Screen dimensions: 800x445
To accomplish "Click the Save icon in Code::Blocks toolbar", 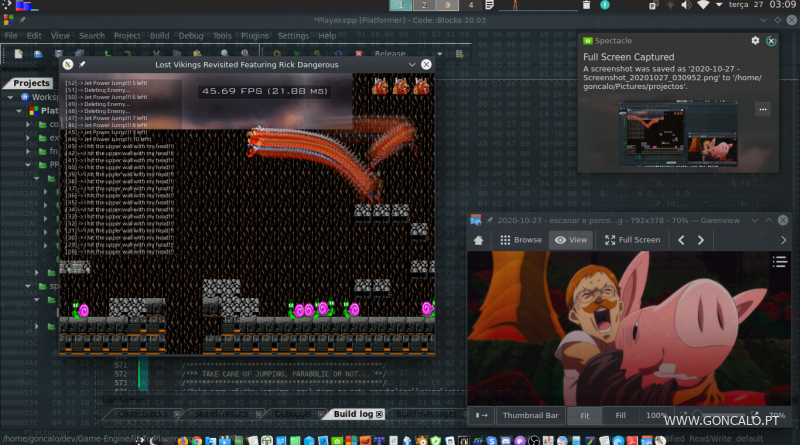I will pyautogui.click(x=59, y=54).
